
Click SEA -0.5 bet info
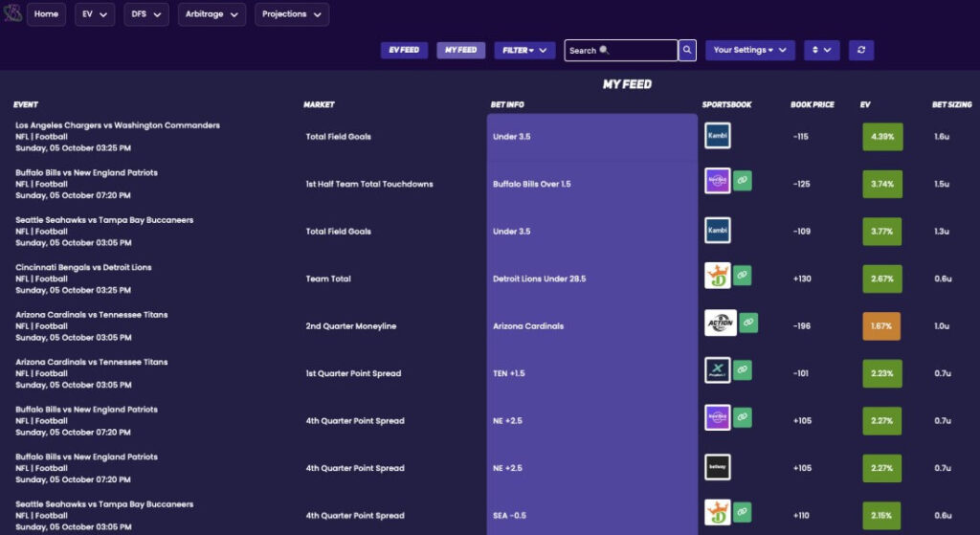(x=509, y=516)
